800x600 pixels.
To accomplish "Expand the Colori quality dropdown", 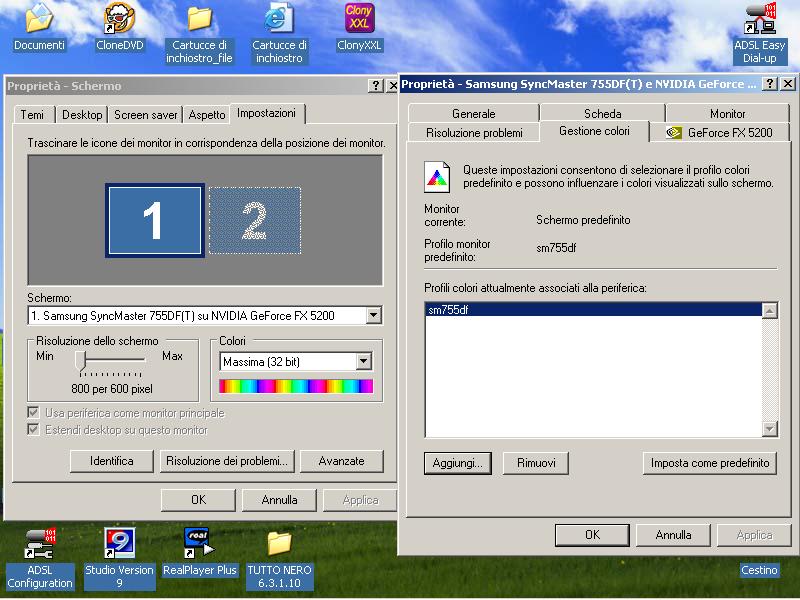I will click(363, 361).
